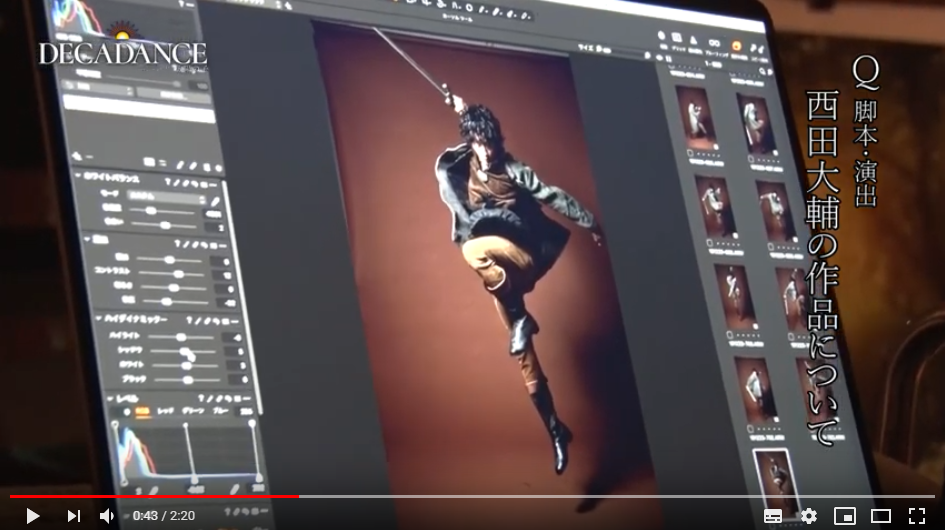Toggle subtitles/closed captions

tap(773, 516)
